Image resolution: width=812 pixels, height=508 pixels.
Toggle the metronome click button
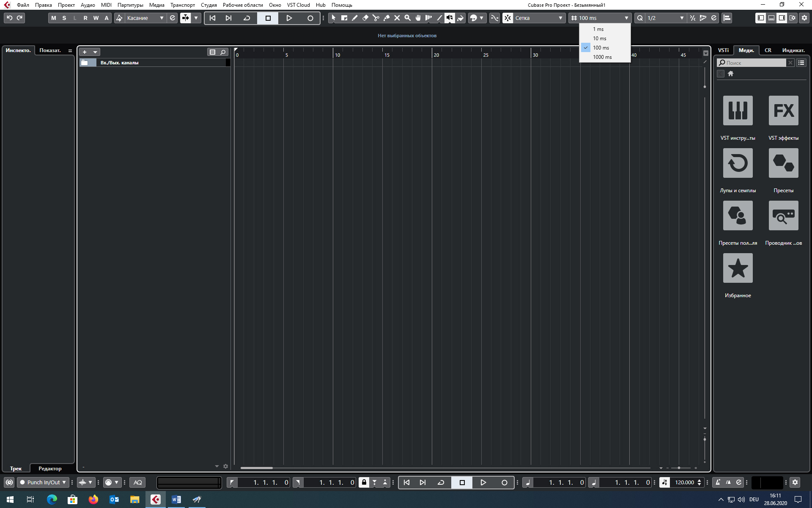point(718,482)
